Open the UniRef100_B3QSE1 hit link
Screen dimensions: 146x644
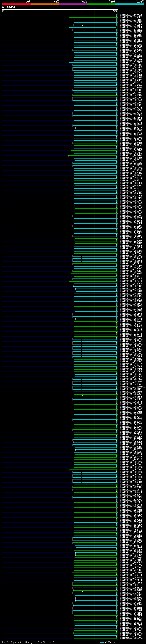click(131, 30)
